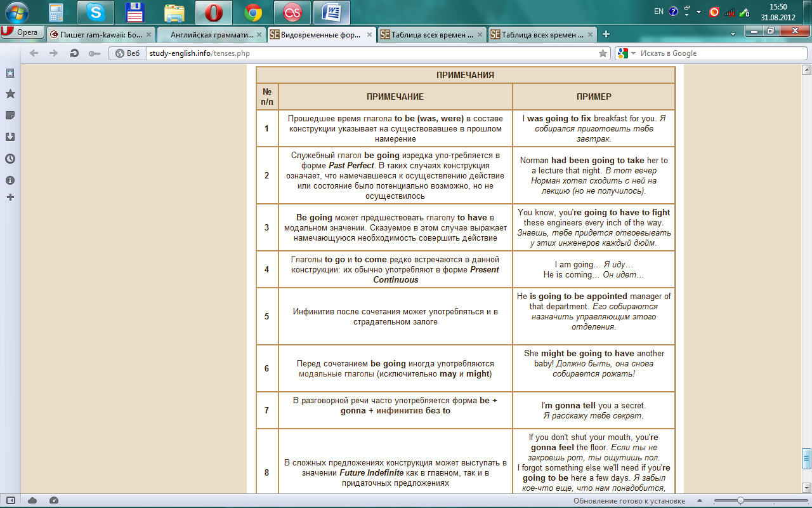Go forward to next page

tap(54, 53)
